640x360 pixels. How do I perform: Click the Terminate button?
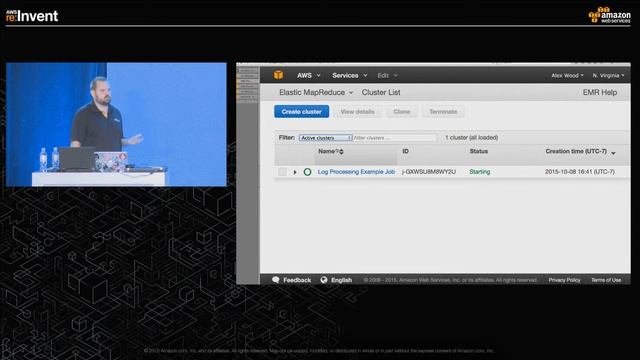click(443, 112)
